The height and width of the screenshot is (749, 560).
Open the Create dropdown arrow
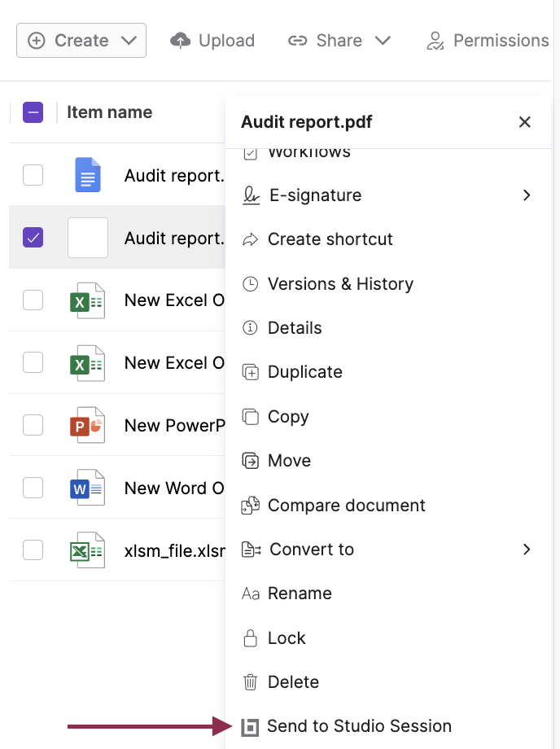click(x=129, y=41)
